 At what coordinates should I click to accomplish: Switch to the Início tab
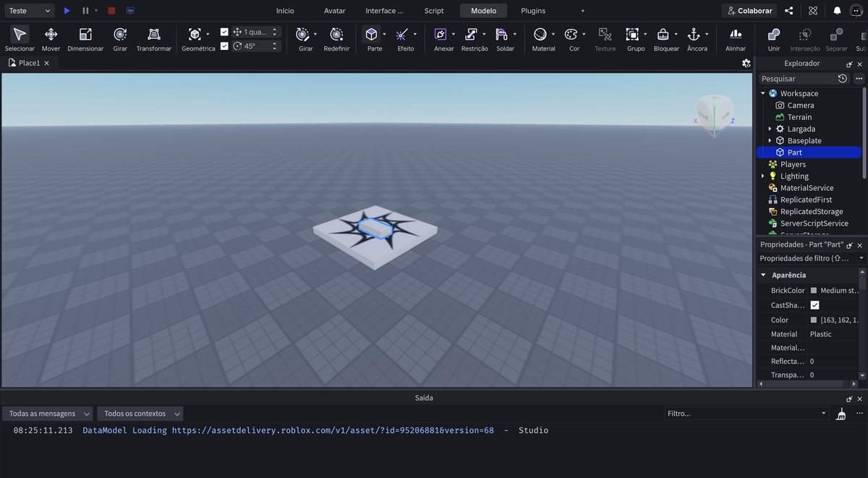(x=285, y=11)
